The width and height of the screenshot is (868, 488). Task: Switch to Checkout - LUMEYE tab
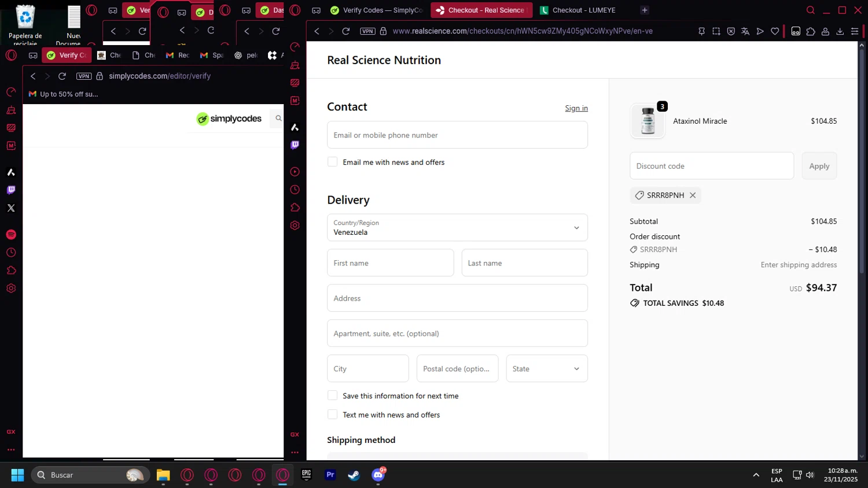[584, 10]
